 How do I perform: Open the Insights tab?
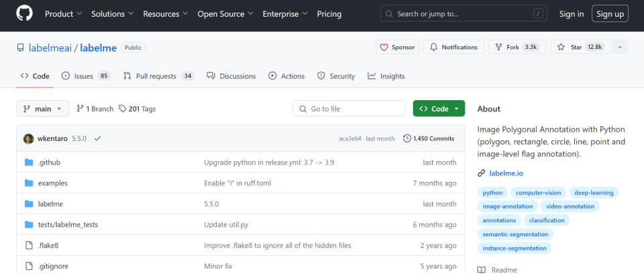coord(386,76)
